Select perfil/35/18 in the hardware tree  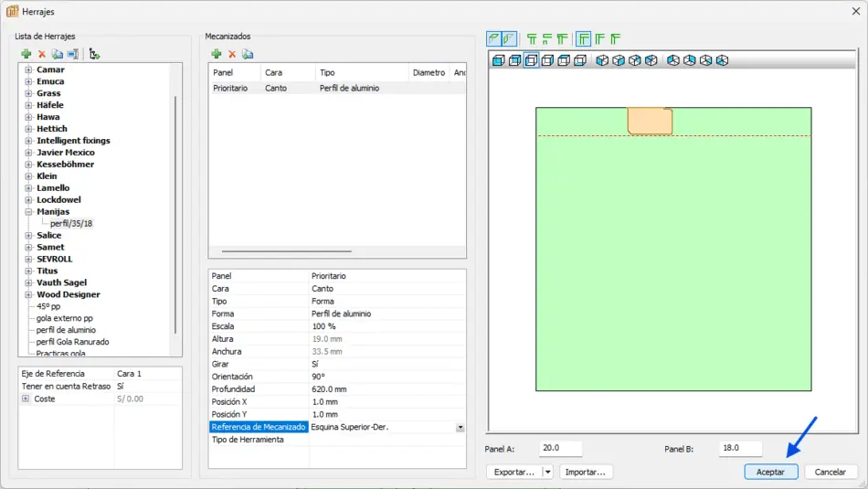tap(71, 224)
